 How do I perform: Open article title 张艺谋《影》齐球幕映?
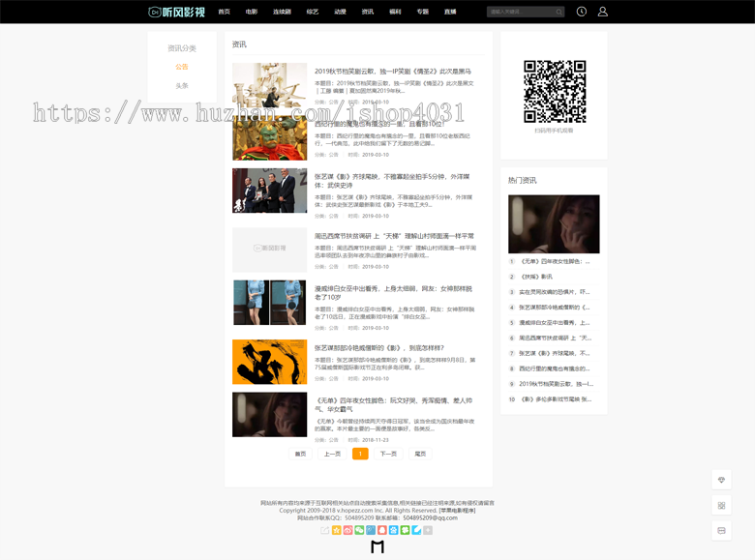[x=392, y=181]
